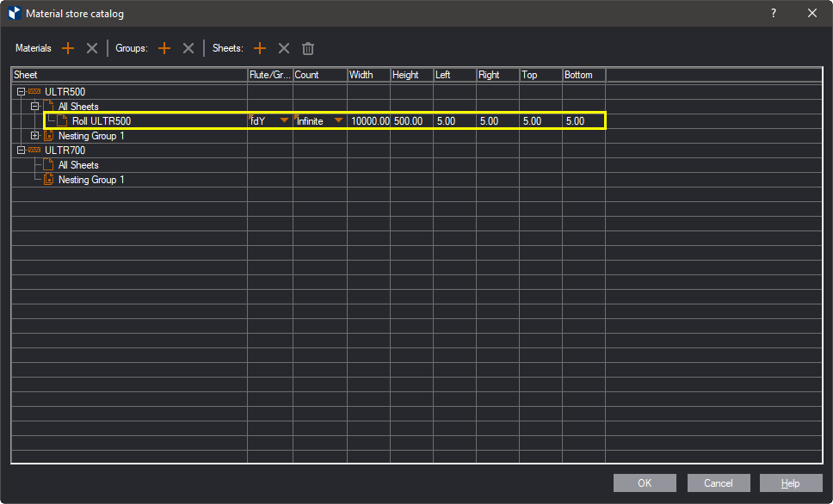833x504 pixels.
Task: Click the Width column header
Action: tap(368, 75)
